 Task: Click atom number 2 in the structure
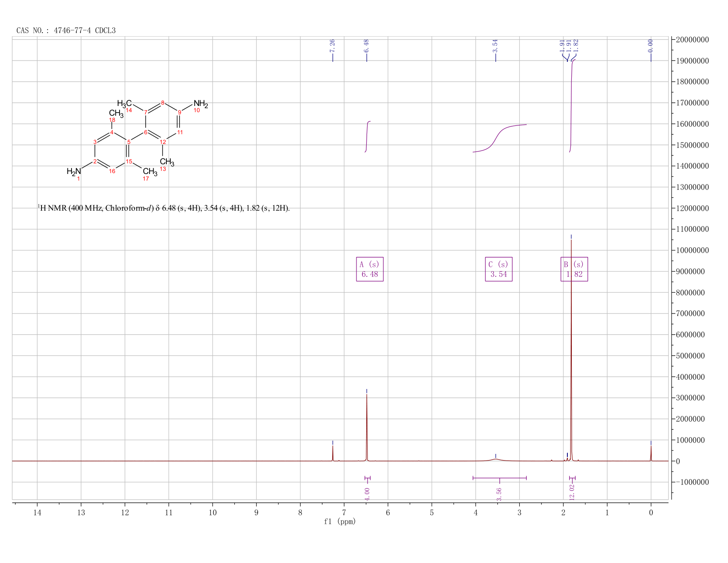(95, 161)
